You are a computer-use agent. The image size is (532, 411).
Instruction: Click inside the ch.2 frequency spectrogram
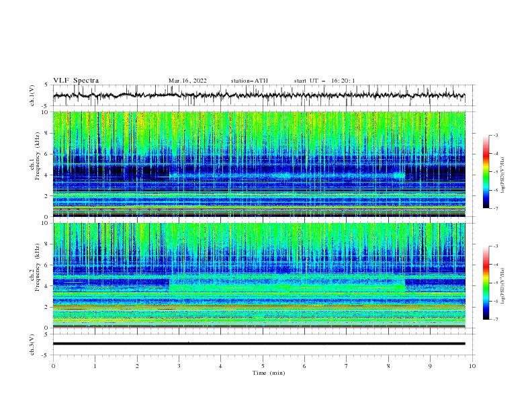pos(259,275)
